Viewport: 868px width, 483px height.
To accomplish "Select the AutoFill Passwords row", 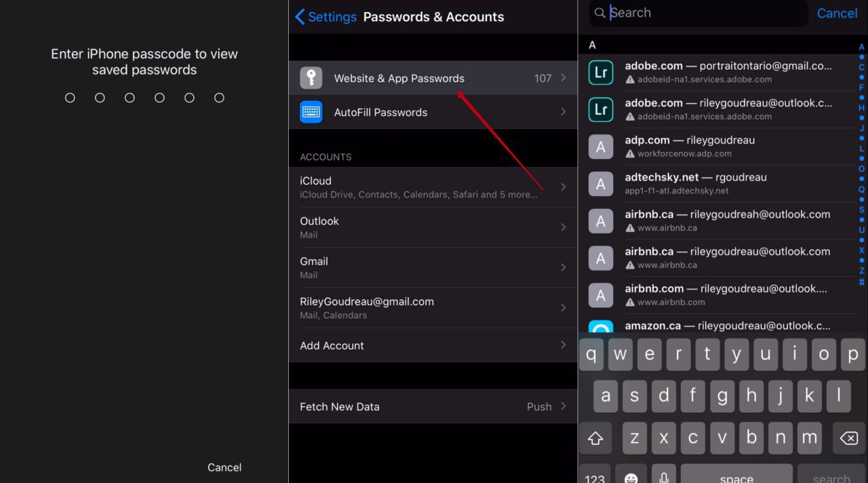I will click(433, 112).
